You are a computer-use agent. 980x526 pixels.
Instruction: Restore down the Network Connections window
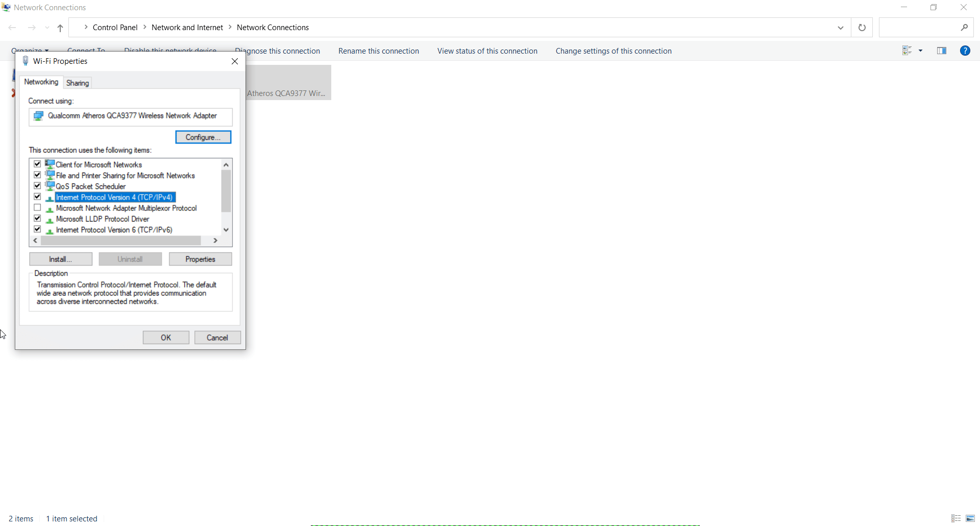(934, 7)
